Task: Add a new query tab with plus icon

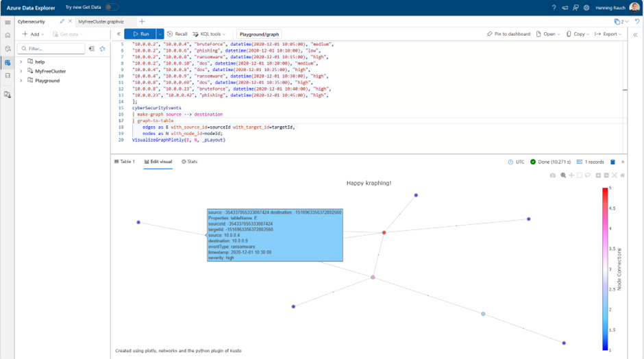Action: coord(142,21)
